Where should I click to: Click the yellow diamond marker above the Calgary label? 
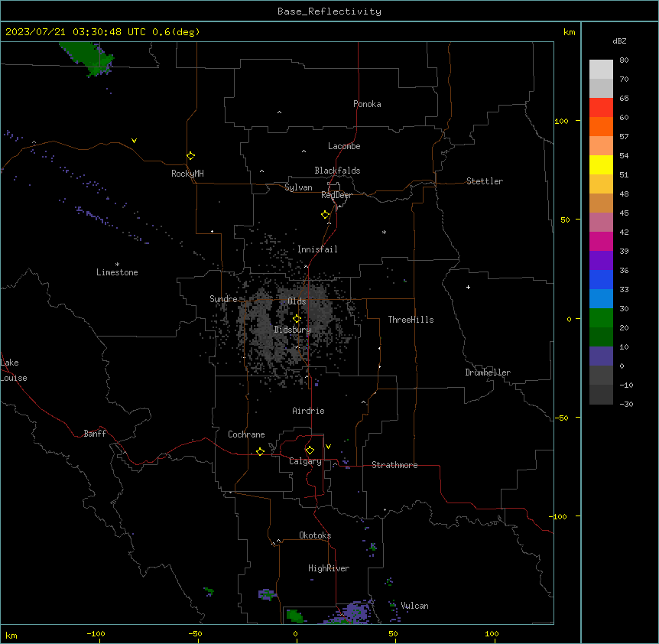(310, 450)
